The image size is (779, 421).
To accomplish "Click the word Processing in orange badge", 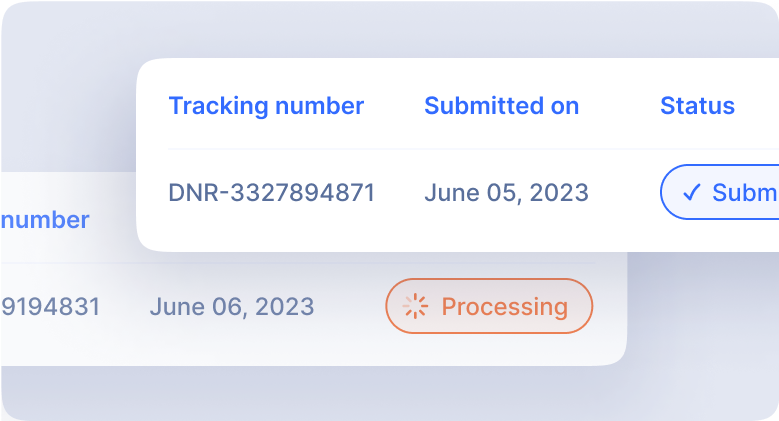I will click(505, 307).
